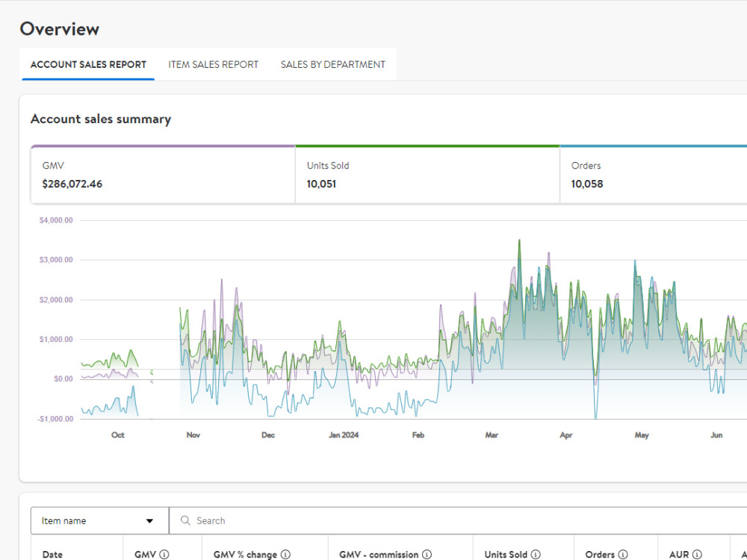Open the Item name dropdown
The image size is (747, 560).
point(99,520)
